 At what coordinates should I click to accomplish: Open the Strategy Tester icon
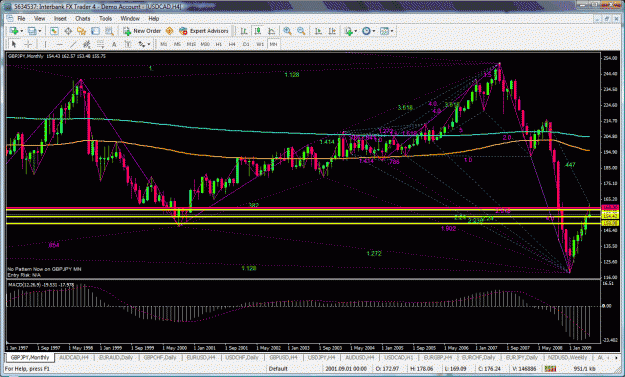[x=109, y=31]
